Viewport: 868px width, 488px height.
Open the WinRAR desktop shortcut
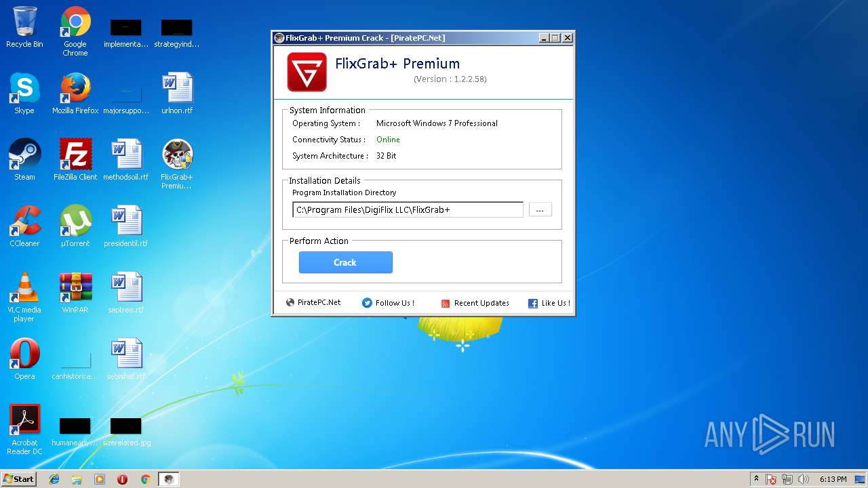pos(75,293)
